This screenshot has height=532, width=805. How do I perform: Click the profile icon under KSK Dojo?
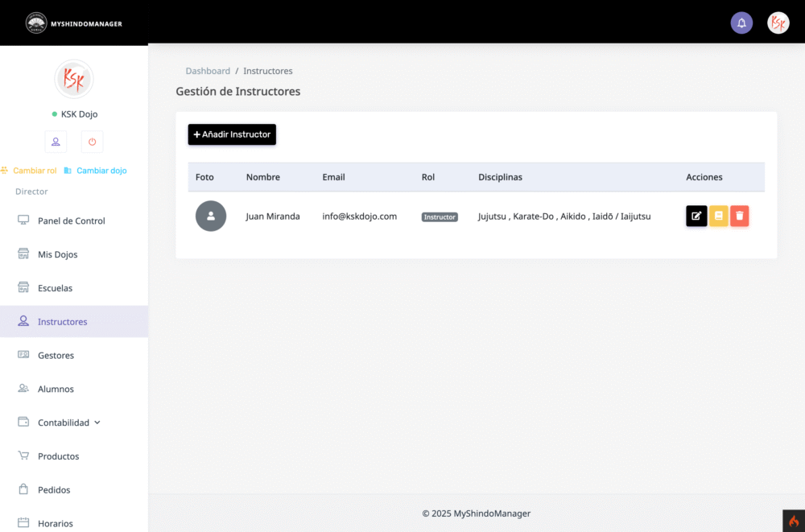click(56, 142)
